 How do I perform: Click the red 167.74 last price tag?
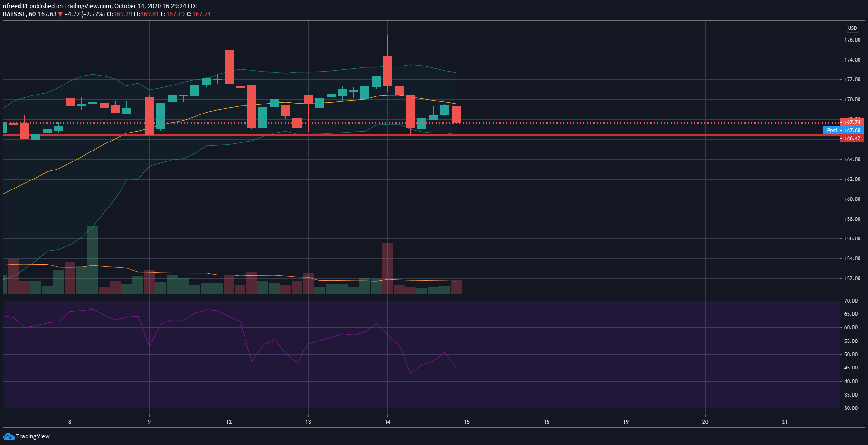(x=852, y=122)
